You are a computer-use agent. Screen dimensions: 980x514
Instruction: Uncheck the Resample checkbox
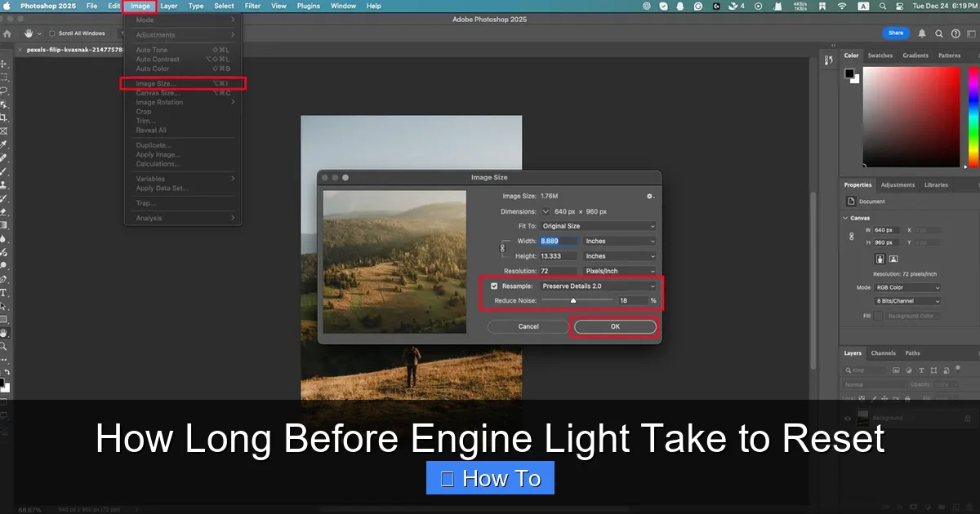(494, 286)
